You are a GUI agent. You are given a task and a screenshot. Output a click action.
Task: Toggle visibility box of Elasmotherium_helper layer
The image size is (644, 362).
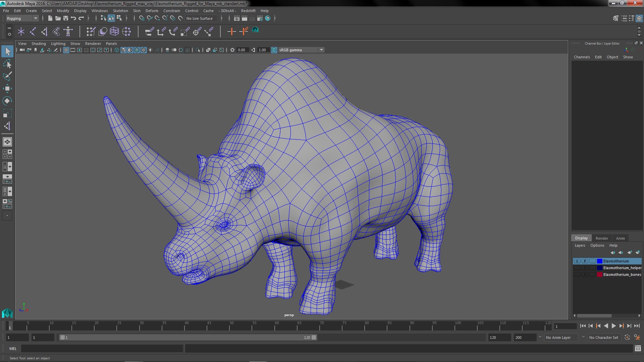coord(577,268)
